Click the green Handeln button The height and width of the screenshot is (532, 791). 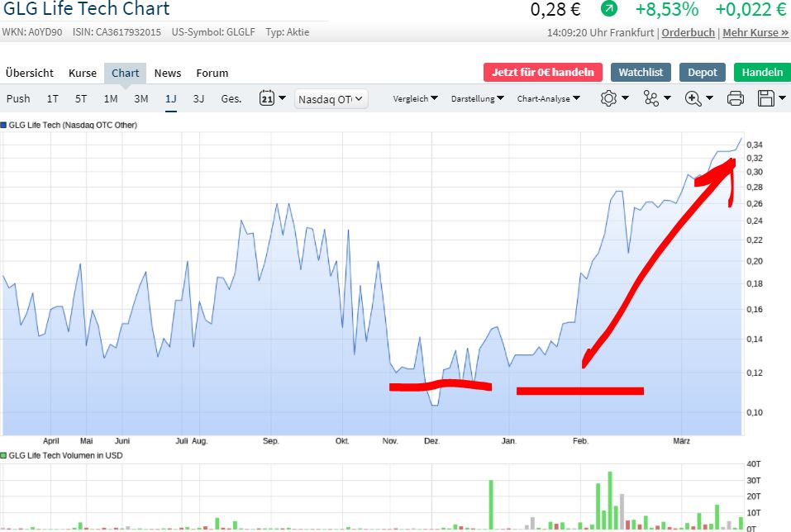point(762,72)
